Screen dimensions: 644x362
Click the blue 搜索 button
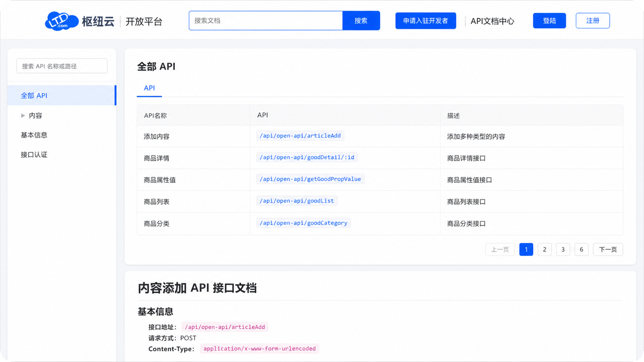[361, 21]
